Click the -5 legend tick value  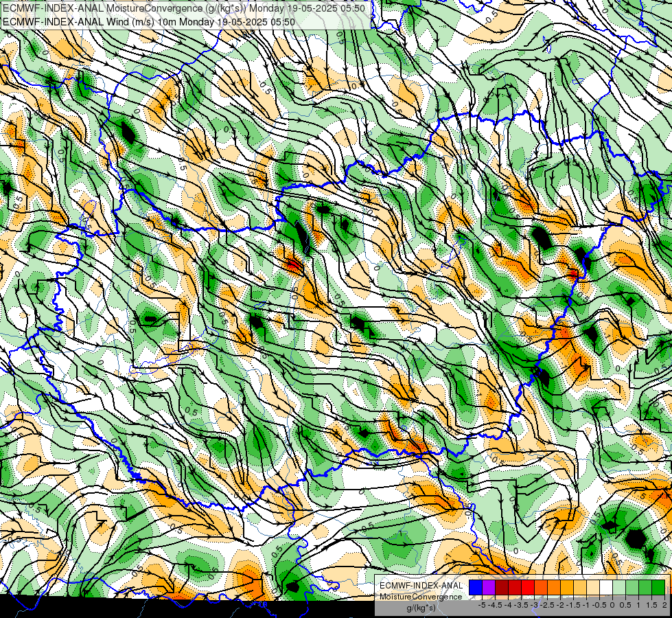(x=482, y=605)
